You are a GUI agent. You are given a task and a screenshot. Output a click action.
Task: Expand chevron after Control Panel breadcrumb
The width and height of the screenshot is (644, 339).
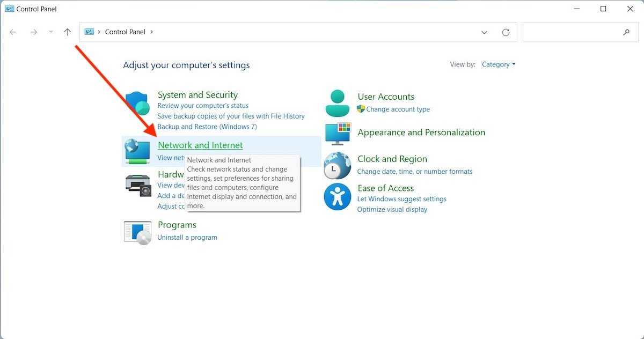[151, 32]
